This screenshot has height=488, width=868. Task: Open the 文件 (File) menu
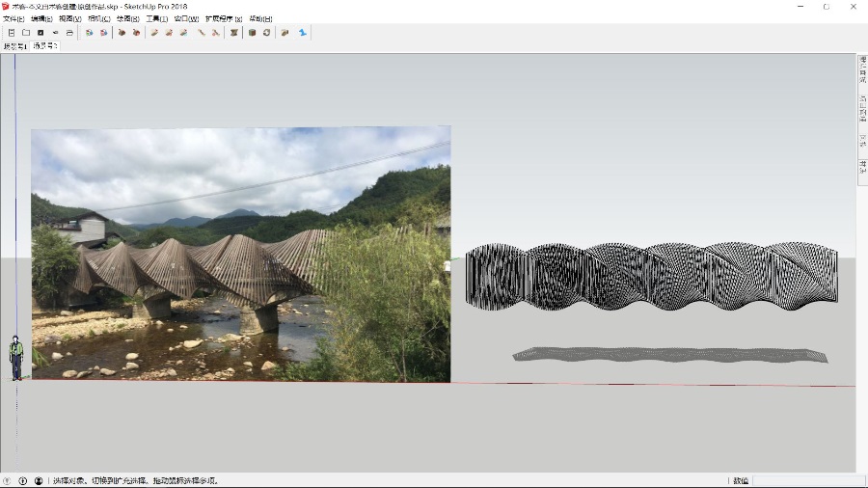14,19
